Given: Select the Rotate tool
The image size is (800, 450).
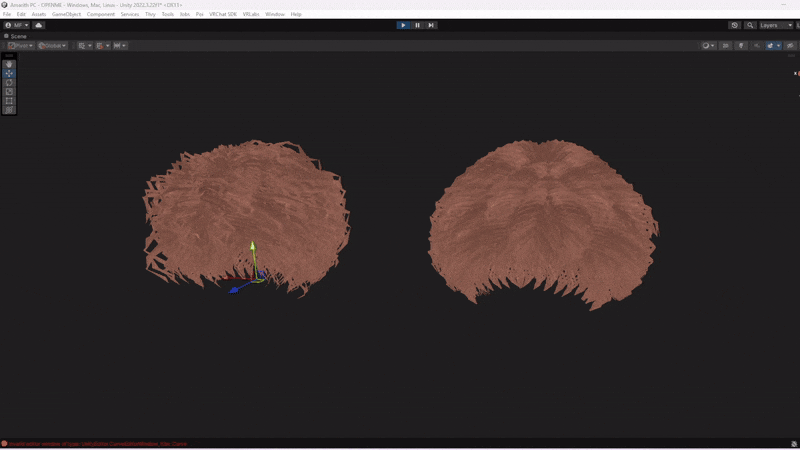Looking at the screenshot, I should [x=9, y=83].
